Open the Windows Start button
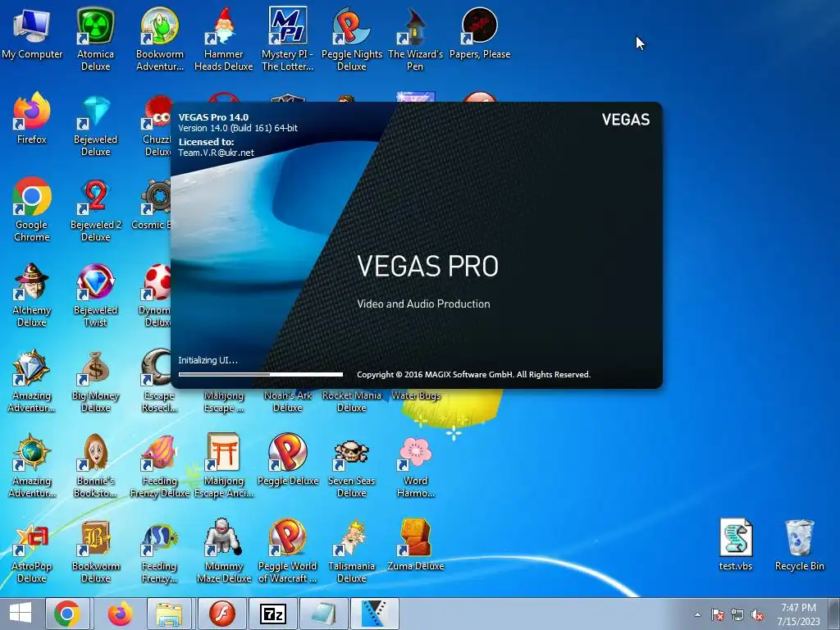Viewport: 840px width, 630px height. tap(21, 614)
